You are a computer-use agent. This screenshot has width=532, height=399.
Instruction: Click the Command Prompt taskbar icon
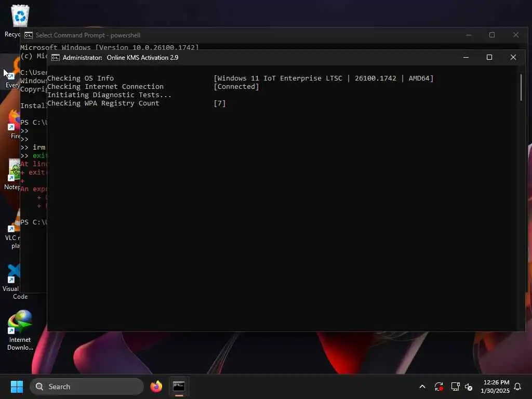(x=179, y=387)
